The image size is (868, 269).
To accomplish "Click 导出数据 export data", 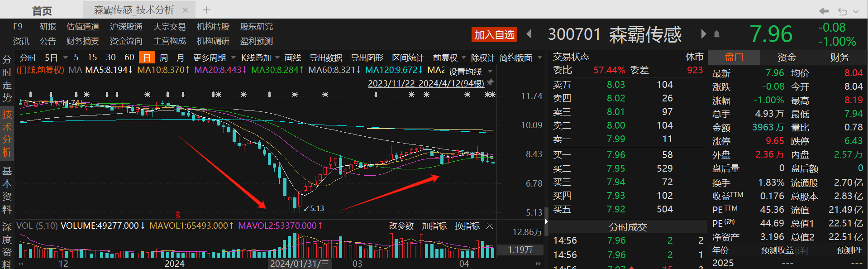I will click(326, 58).
